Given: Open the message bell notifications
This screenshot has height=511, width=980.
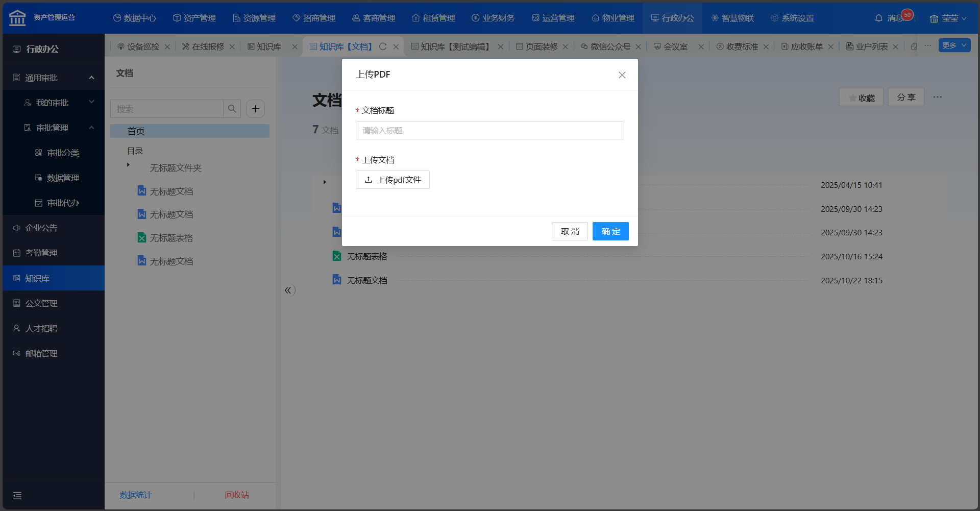Looking at the screenshot, I should [x=878, y=18].
